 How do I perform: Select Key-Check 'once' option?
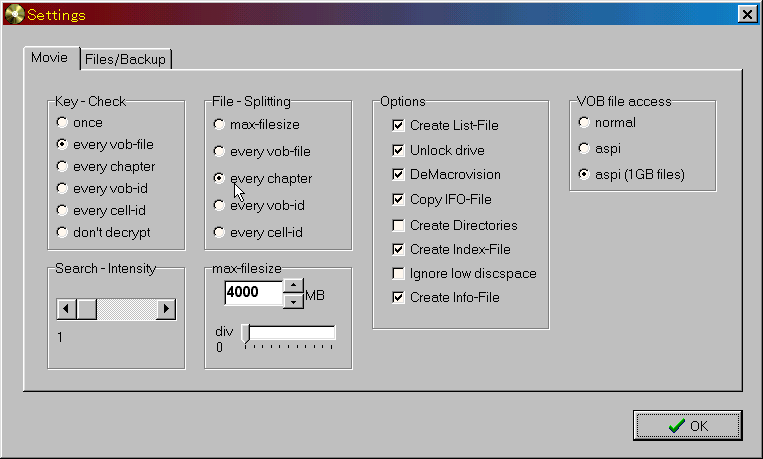(63, 123)
